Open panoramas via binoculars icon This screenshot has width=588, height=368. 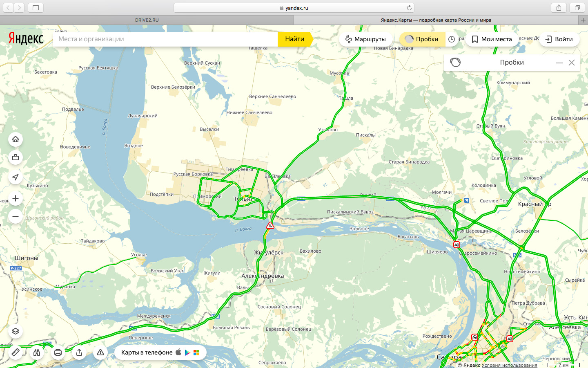(x=37, y=352)
